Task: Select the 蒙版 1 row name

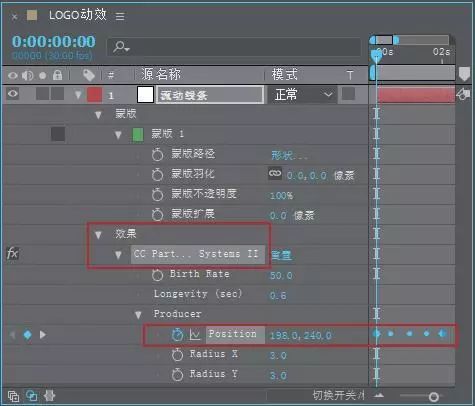Action: 168,134
